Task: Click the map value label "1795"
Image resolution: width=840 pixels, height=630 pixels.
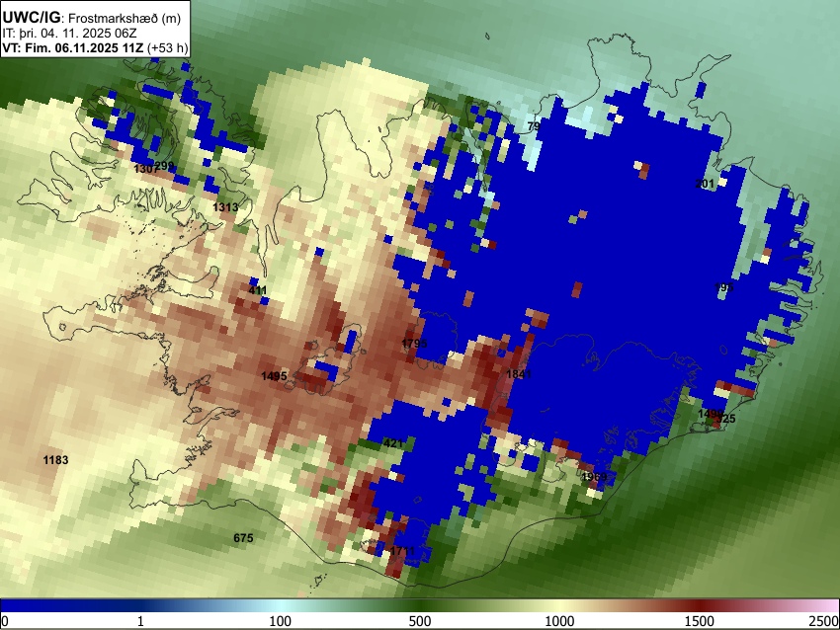Action: pyautogui.click(x=414, y=343)
